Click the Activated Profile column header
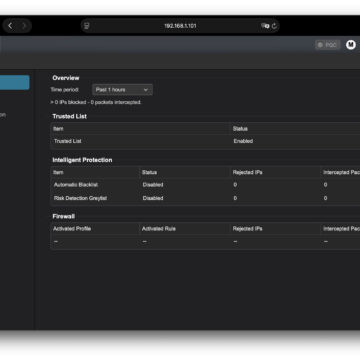The width and height of the screenshot is (360, 360). [72, 229]
